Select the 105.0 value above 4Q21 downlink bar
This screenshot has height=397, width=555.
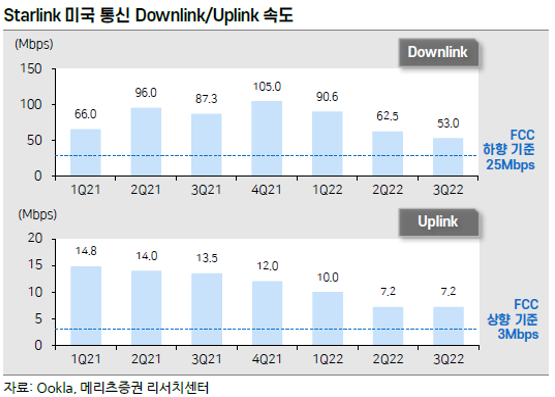coord(267,87)
